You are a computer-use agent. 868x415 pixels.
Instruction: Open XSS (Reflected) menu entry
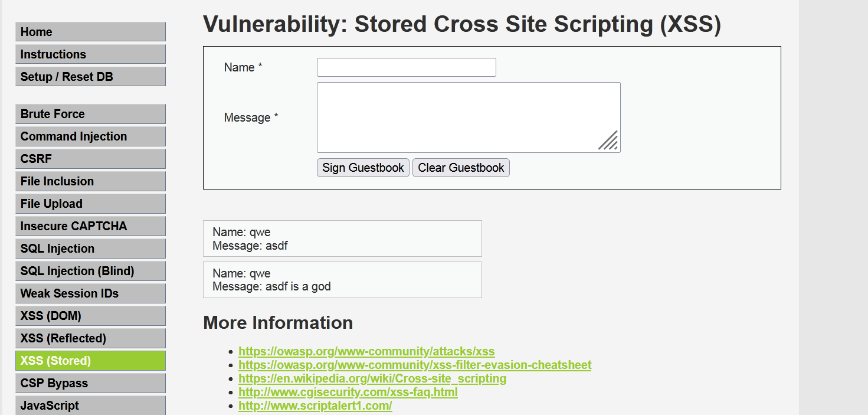click(x=90, y=338)
